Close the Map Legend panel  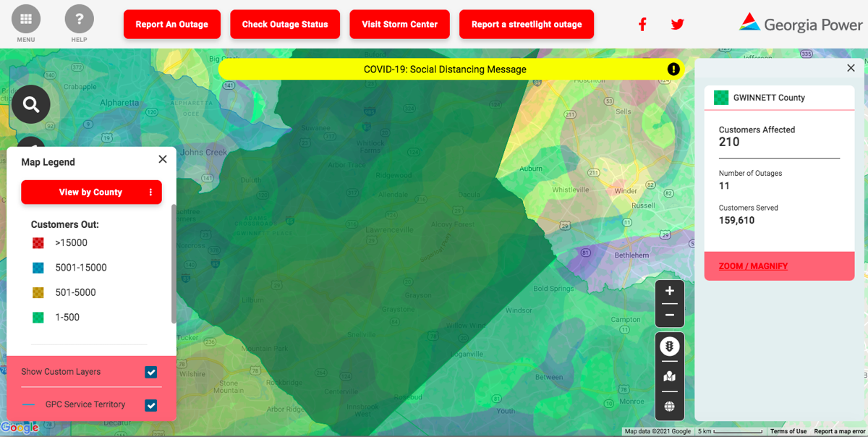pos(163,159)
